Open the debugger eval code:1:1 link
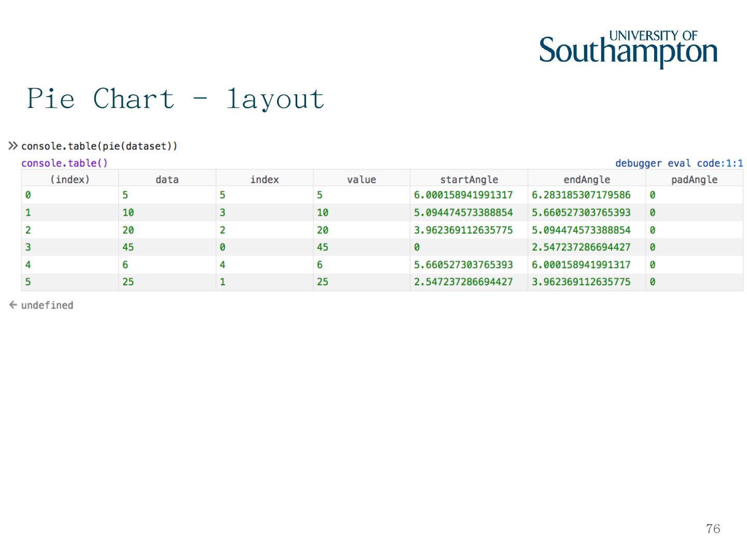Screen dimensions: 747x560 coord(679,163)
